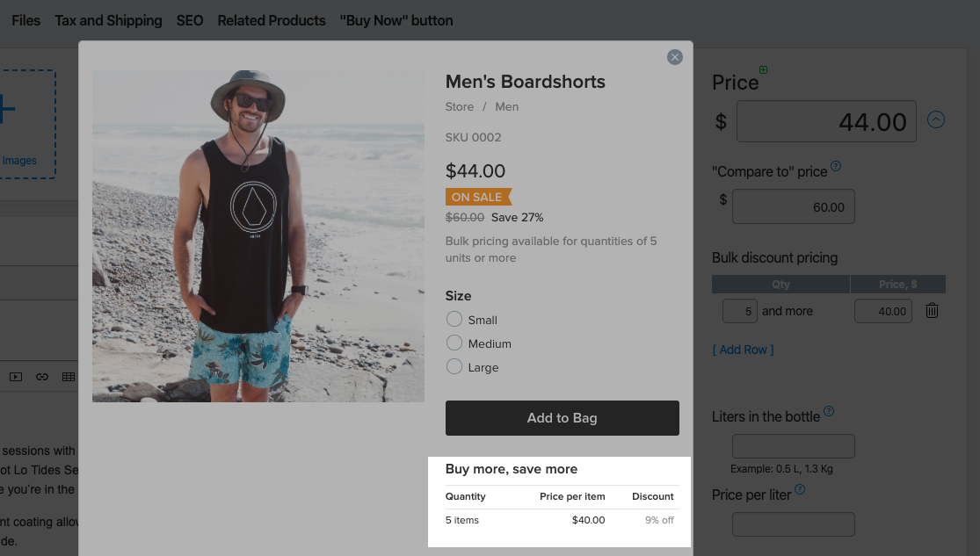
Task: Open help tooltip for Liters in the bottle
Action: [x=829, y=411]
